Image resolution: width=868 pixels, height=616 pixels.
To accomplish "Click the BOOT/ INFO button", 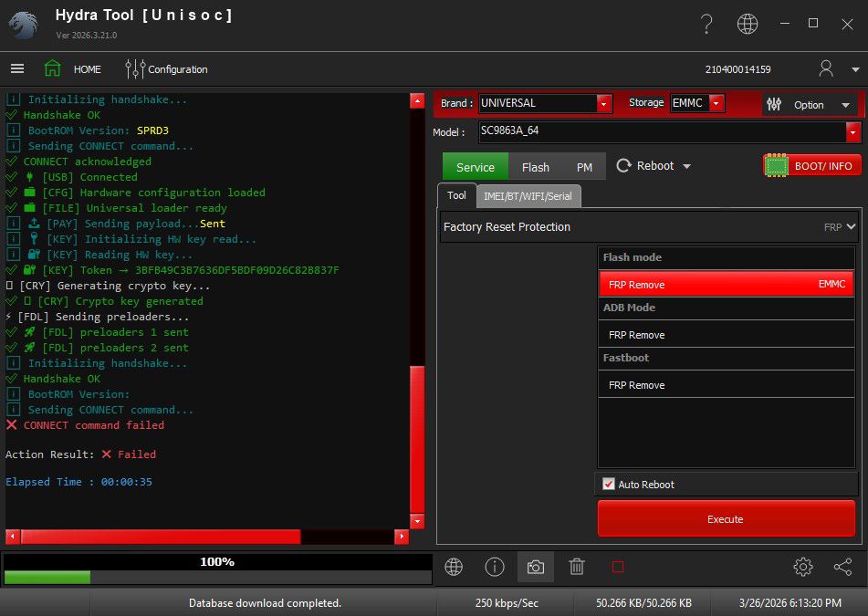I will (x=812, y=165).
